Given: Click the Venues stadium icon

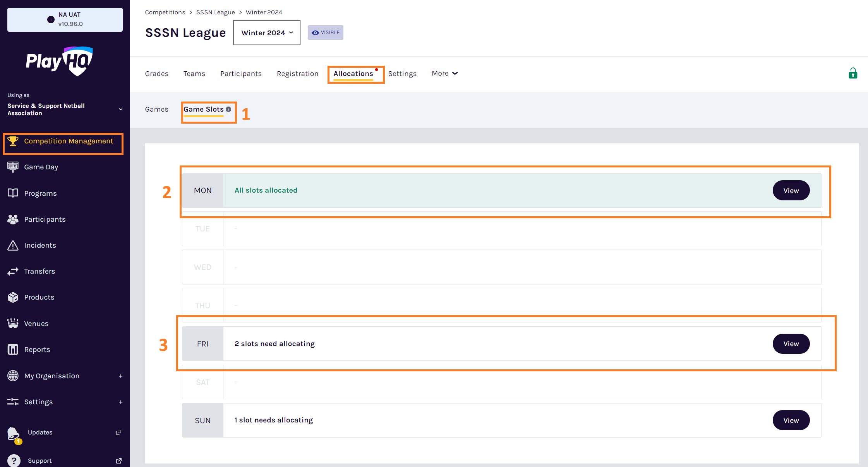Looking at the screenshot, I should [x=13, y=323].
